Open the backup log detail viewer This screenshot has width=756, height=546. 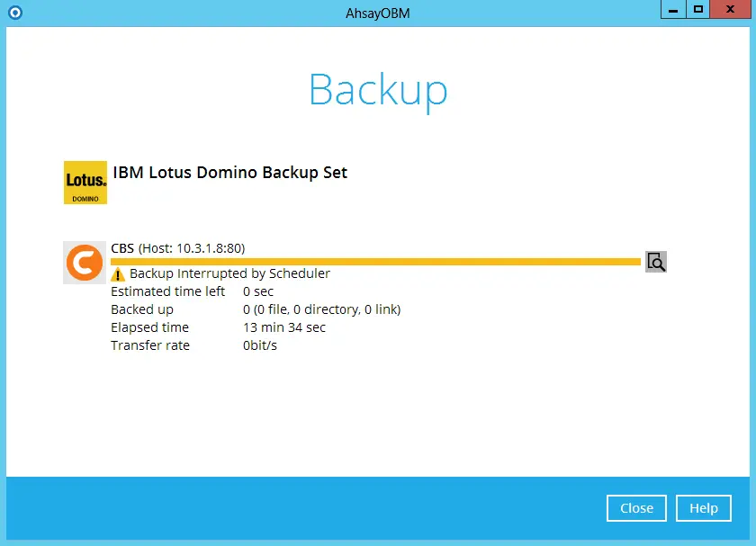coord(655,262)
